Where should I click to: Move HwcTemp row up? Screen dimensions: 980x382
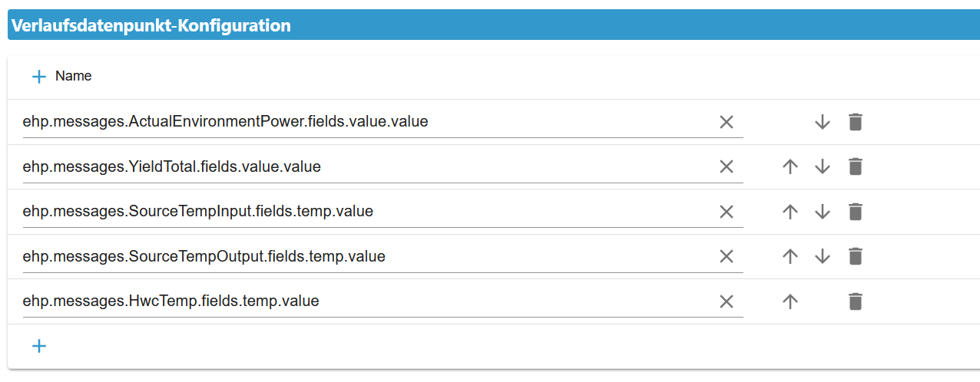point(790,301)
